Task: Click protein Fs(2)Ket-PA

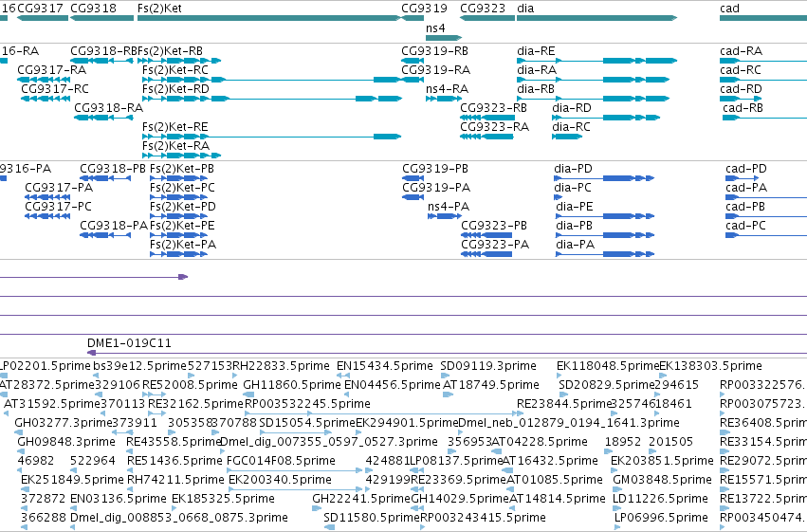Action: pos(183,245)
